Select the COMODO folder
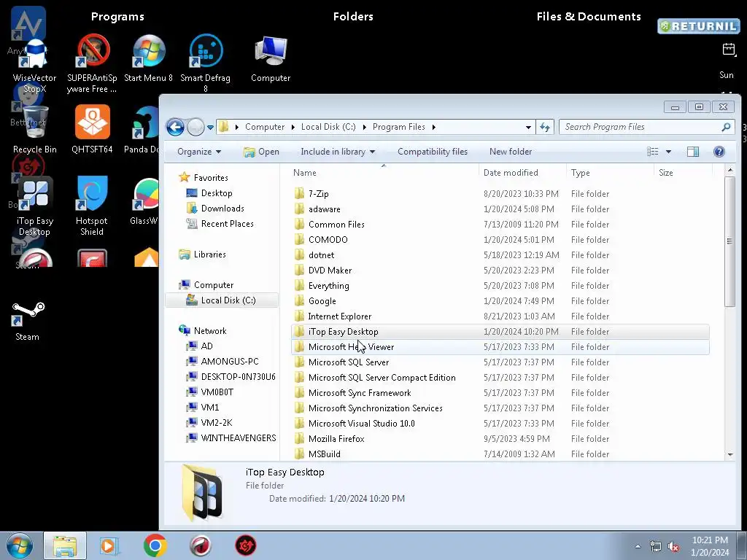 [x=500, y=239]
